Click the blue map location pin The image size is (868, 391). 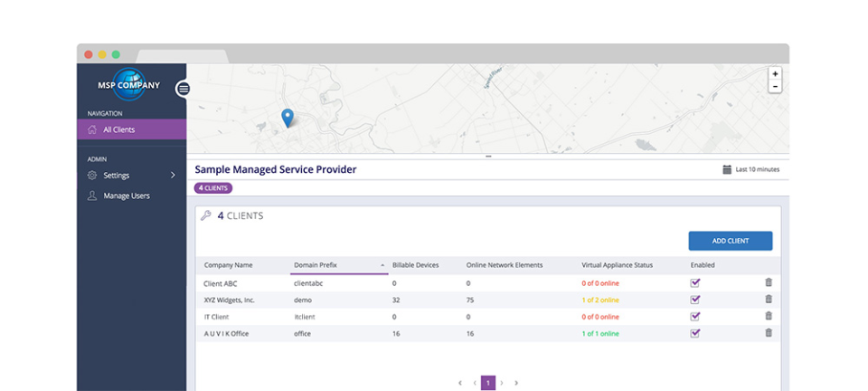point(288,117)
